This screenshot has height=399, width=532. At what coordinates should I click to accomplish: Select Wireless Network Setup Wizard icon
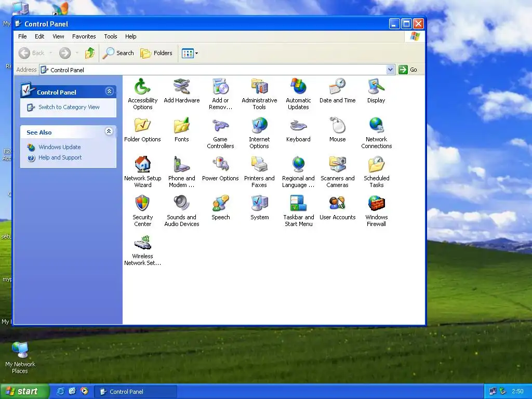[142, 250]
